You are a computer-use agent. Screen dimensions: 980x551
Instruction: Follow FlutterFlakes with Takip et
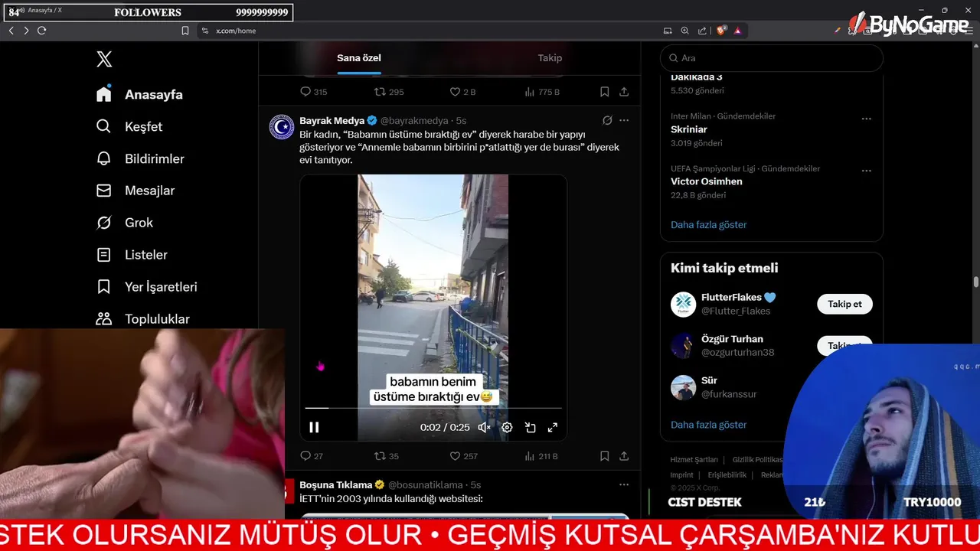pos(844,304)
